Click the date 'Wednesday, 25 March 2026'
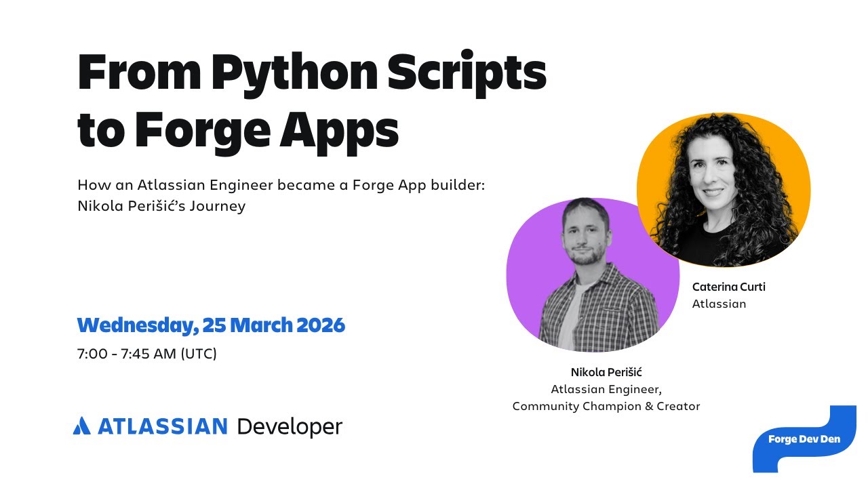868x488 pixels. tap(211, 325)
